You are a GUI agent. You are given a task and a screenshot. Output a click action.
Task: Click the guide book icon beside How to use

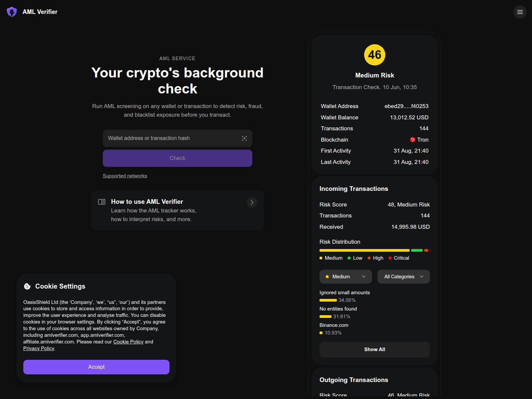pyautogui.click(x=102, y=202)
